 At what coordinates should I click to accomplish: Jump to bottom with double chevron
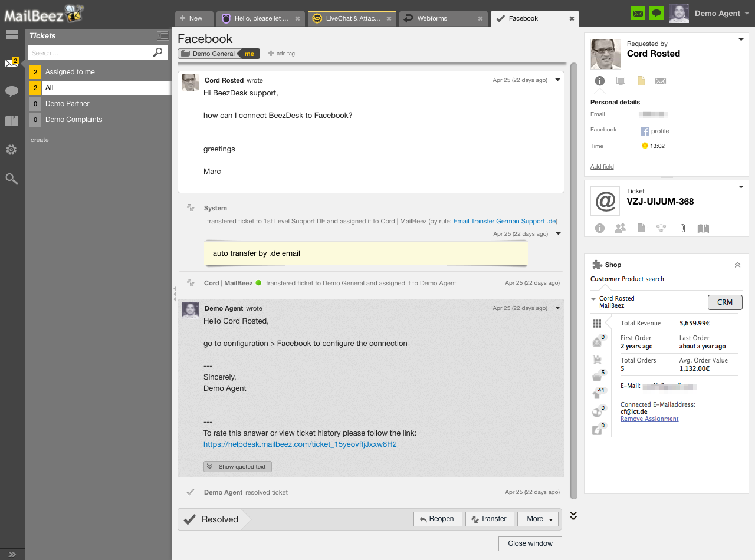click(573, 516)
